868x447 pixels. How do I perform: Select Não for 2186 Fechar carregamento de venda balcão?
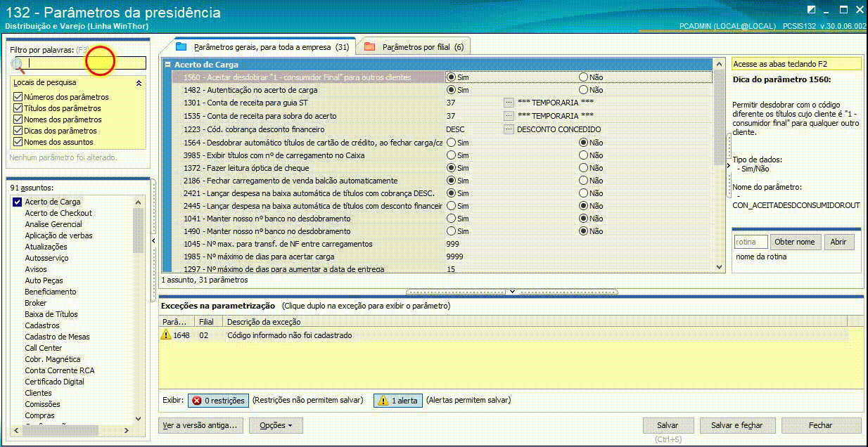[583, 181]
